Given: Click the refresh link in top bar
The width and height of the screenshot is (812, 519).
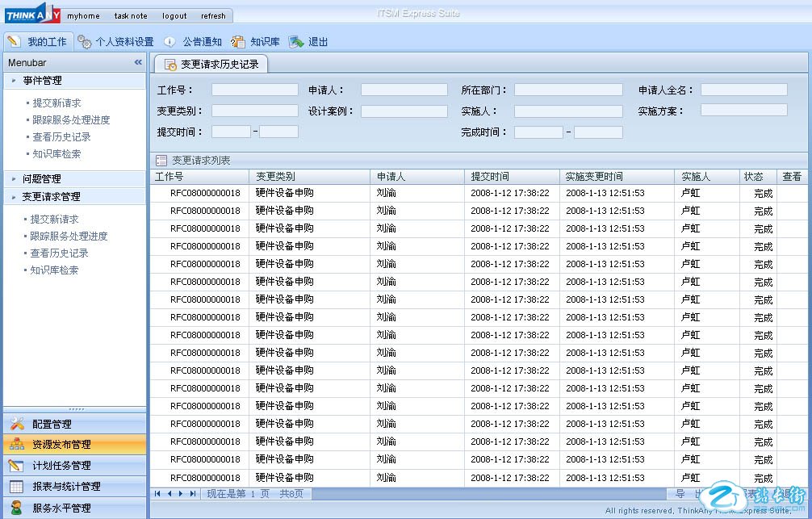Looking at the screenshot, I should 213,16.
